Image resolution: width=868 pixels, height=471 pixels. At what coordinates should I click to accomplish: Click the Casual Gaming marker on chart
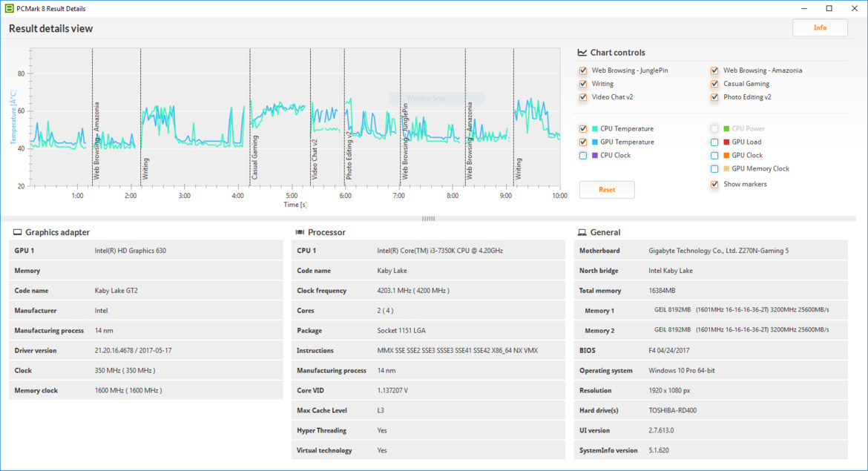pyautogui.click(x=254, y=157)
